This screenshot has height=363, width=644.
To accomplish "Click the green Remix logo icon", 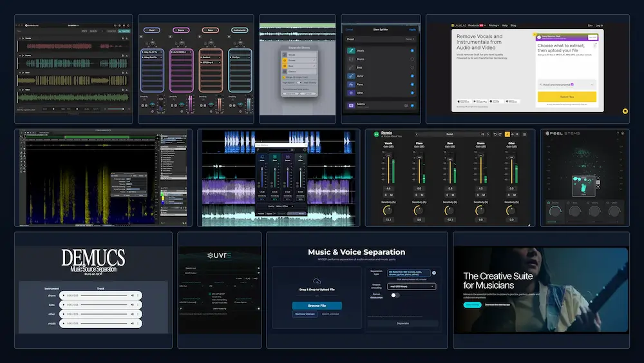I will (376, 134).
